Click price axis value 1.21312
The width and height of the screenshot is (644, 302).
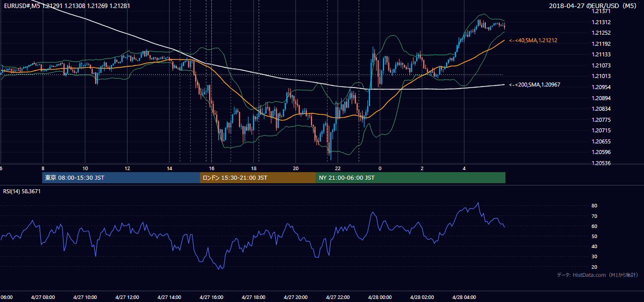[602, 22]
